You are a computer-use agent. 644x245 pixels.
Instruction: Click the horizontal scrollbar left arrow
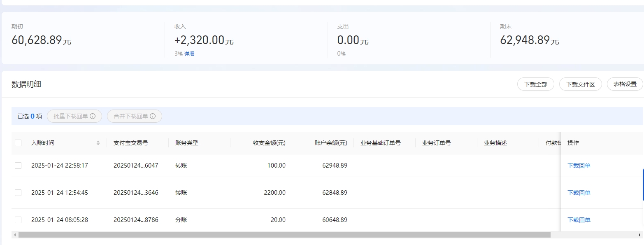pos(15,235)
